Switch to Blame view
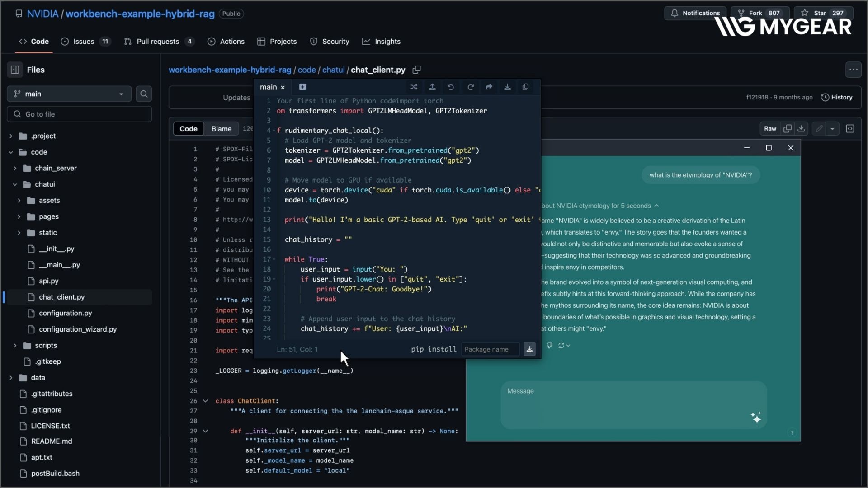 tap(221, 129)
